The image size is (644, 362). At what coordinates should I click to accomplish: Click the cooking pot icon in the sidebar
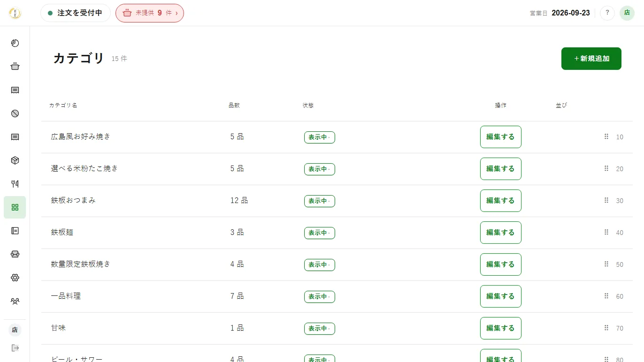coord(15,67)
